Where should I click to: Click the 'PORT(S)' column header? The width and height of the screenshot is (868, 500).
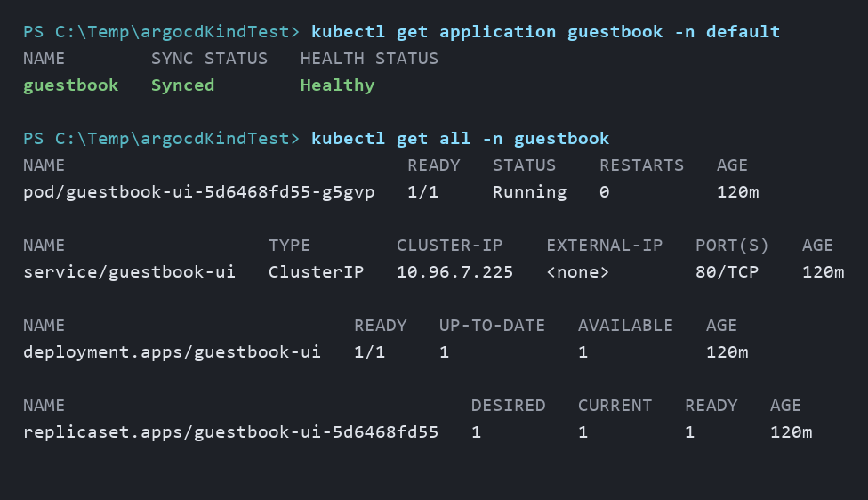(733, 246)
